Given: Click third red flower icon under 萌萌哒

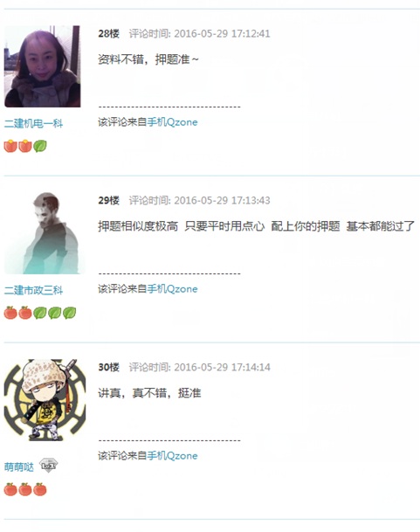Looking at the screenshot, I should point(40,489).
